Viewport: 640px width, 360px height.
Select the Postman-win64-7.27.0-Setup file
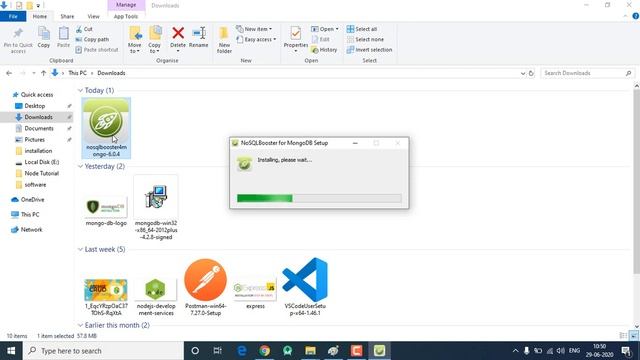[205, 287]
